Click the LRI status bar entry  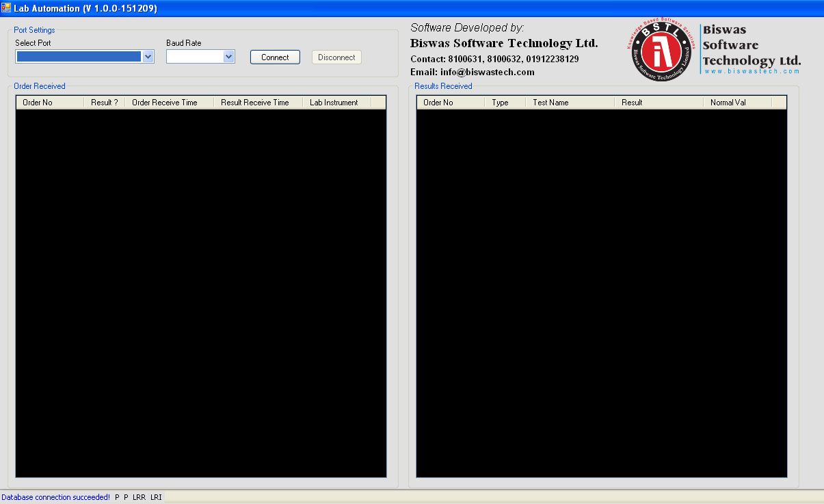(x=156, y=497)
